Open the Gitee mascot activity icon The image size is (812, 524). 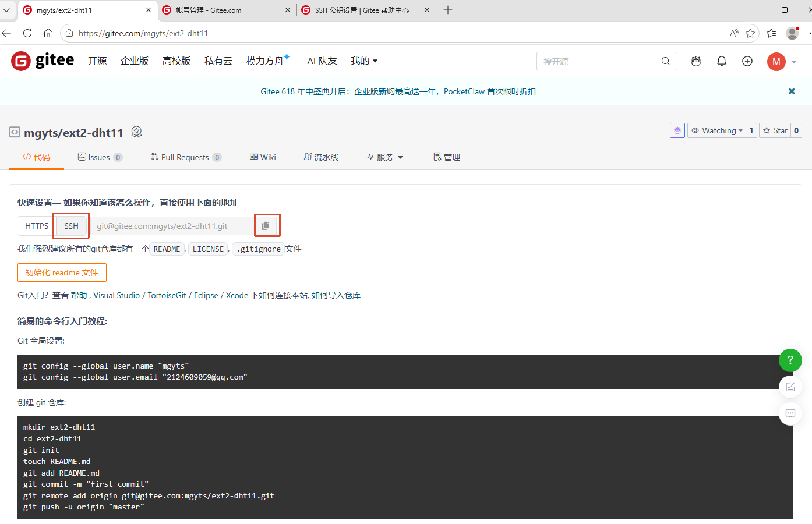(696, 61)
